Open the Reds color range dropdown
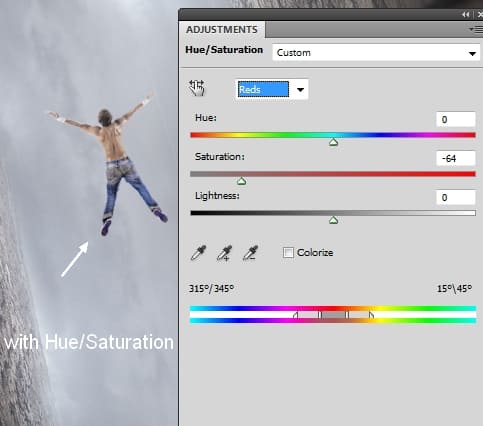The width and height of the screenshot is (483, 426). [x=272, y=89]
